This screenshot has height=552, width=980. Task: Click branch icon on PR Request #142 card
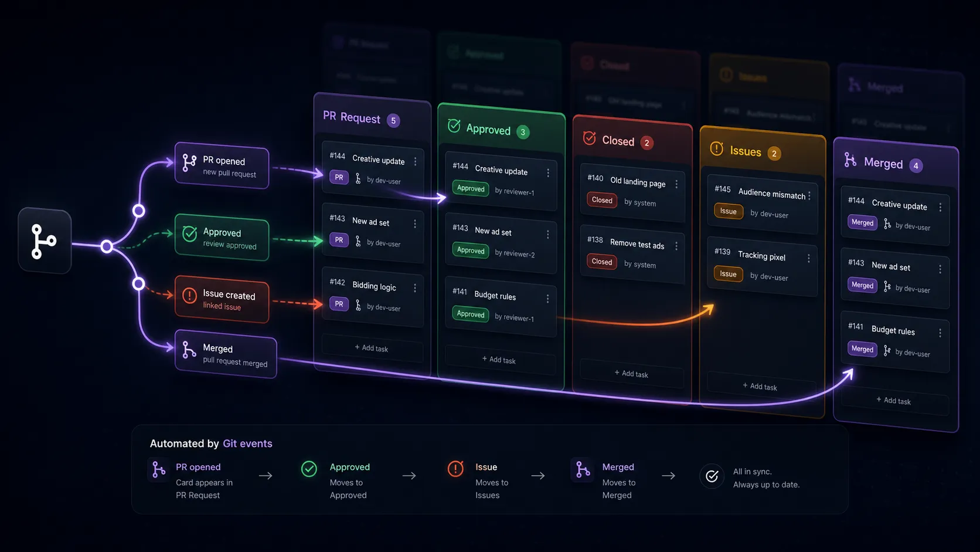tap(358, 305)
